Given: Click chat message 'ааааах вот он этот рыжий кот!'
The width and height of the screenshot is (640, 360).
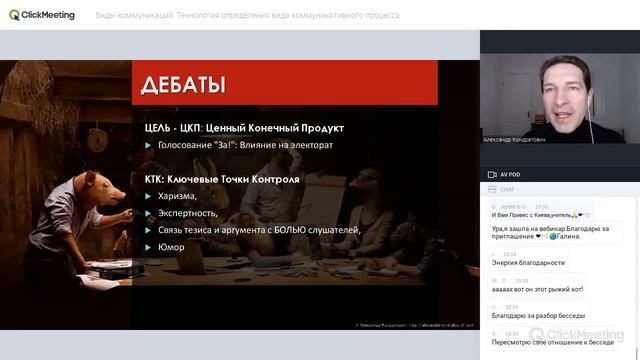Looking at the screenshot, I should coord(537,289).
